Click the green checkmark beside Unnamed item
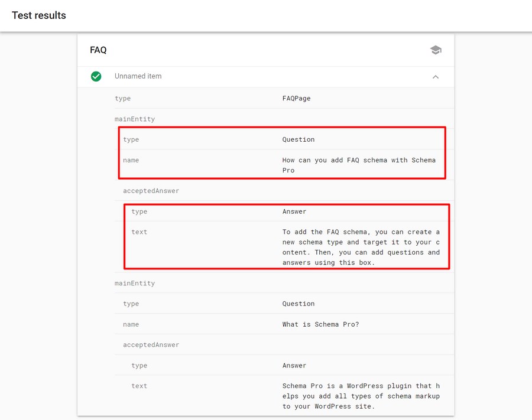The height and width of the screenshot is (420, 532). click(x=96, y=76)
